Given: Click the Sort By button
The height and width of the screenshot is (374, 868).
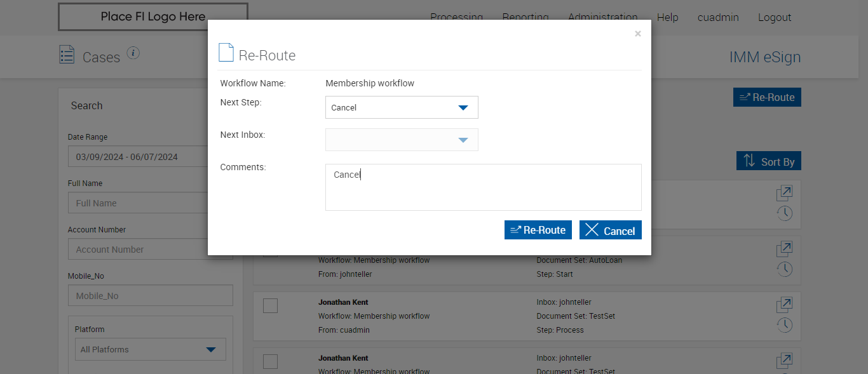Looking at the screenshot, I should tap(768, 161).
